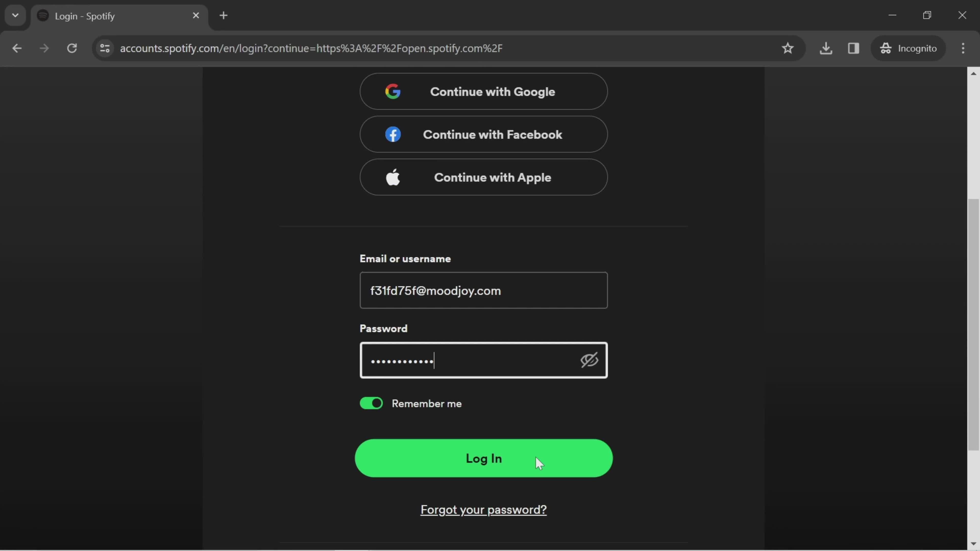Screen dimensions: 980x551
Task: Click the browser tab selector dropdown
Action: pos(15,15)
